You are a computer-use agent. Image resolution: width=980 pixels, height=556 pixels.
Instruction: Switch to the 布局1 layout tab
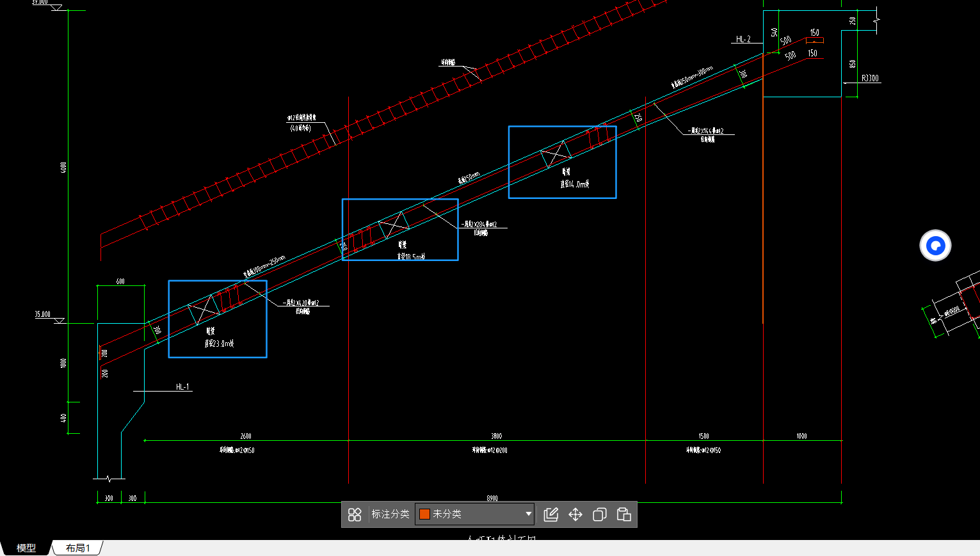(78, 548)
